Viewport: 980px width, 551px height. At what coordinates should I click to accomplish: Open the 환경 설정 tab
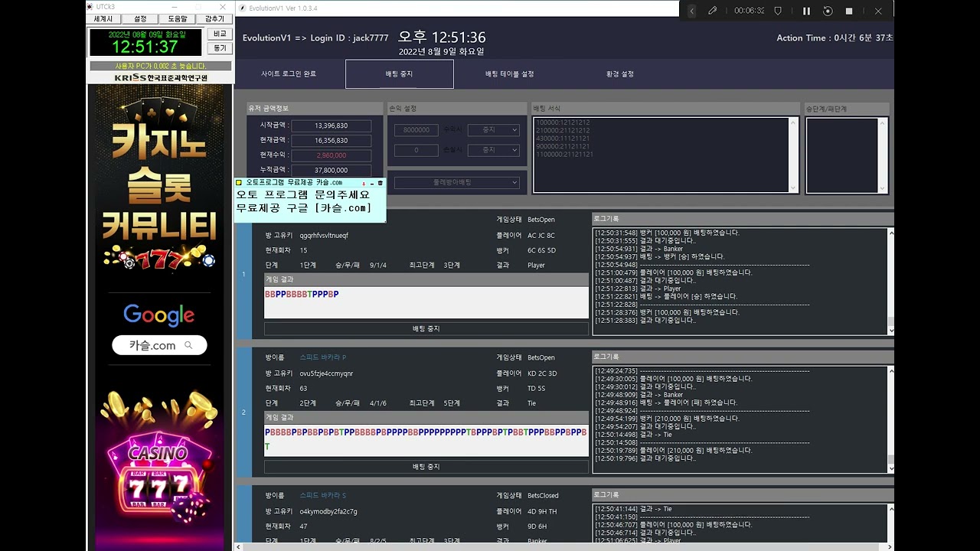[620, 74]
